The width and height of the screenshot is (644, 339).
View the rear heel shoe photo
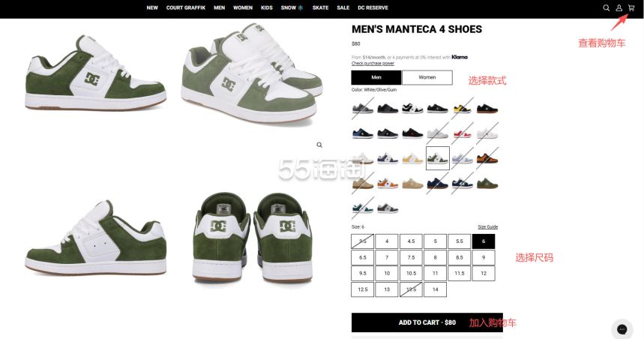pyautogui.click(x=253, y=238)
